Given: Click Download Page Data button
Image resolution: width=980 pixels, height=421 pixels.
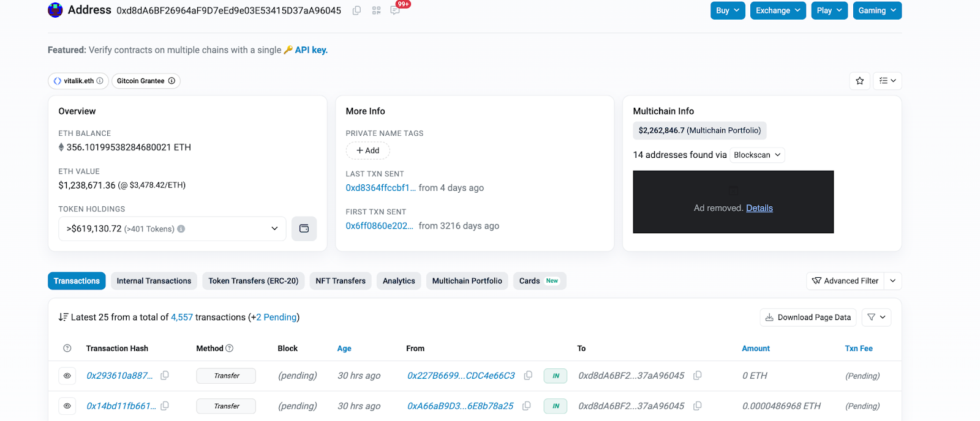Looking at the screenshot, I should (808, 317).
